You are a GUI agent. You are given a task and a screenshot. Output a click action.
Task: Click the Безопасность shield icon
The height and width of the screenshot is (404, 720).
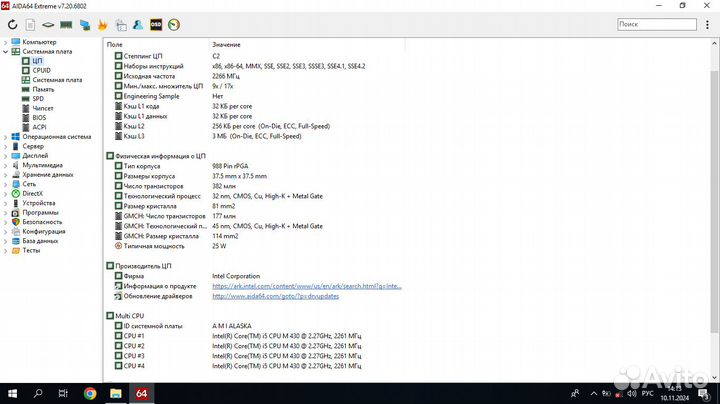click(x=16, y=222)
